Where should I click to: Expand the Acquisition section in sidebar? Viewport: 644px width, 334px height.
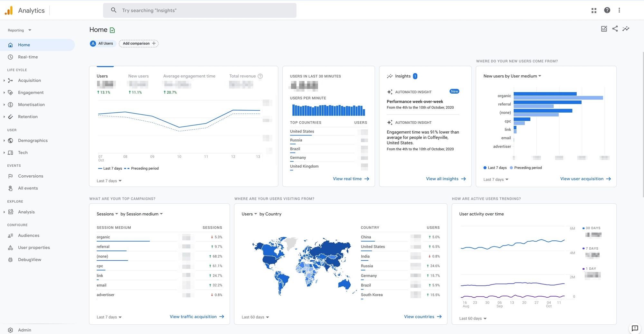click(x=4, y=80)
